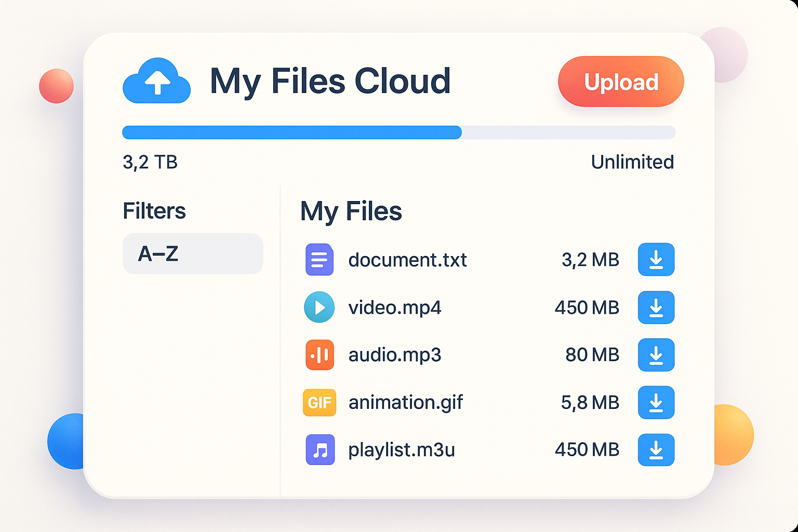Select the audio.mp3 waveform icon
This screenshot has width=798, height=532.
(x=320, y=355)
